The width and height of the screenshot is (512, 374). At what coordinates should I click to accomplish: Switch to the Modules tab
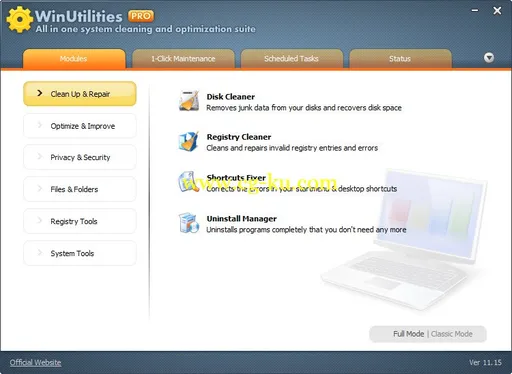point(74,59)
